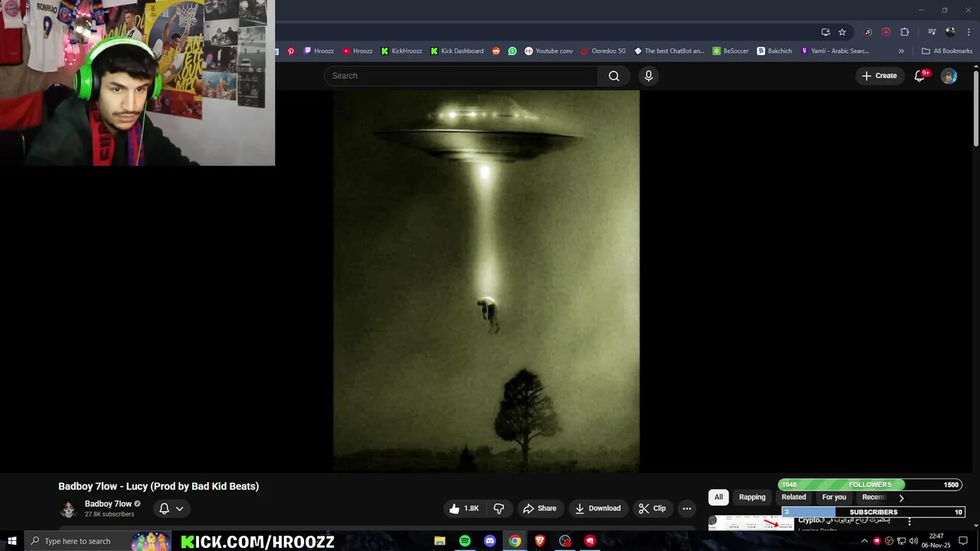The width and height of the screenshot is (980, 551).
Task: Open the Yamli Arabic Search bookmark
Action: (x=835, y=51)
